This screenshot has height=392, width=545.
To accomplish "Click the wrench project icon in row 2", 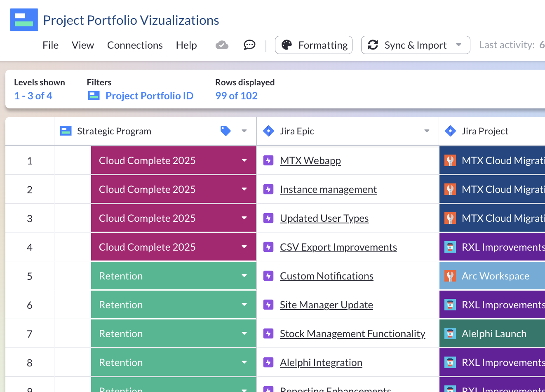I will coord(450,189).
